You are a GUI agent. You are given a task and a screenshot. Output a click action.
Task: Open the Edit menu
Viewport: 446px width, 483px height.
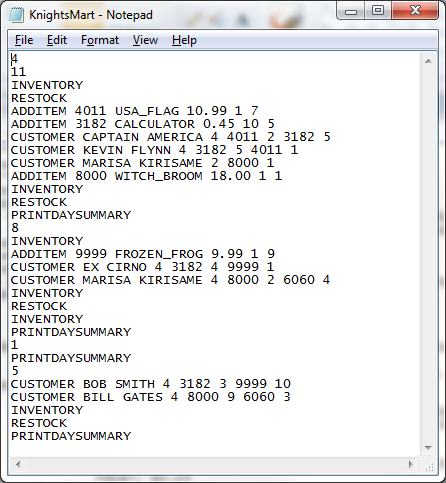pyautogui.click(x=57, y=40)
